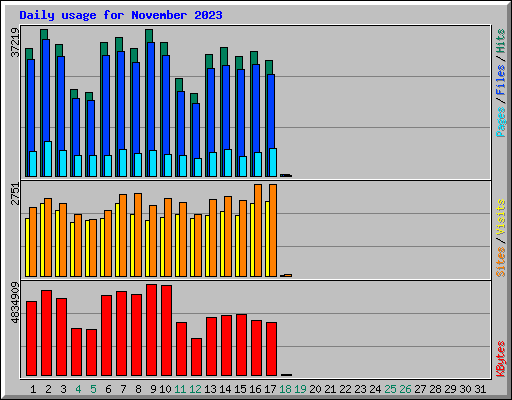Select the red KBytes legend label
The image size is (512, 400).
click(x=500, y=359)
